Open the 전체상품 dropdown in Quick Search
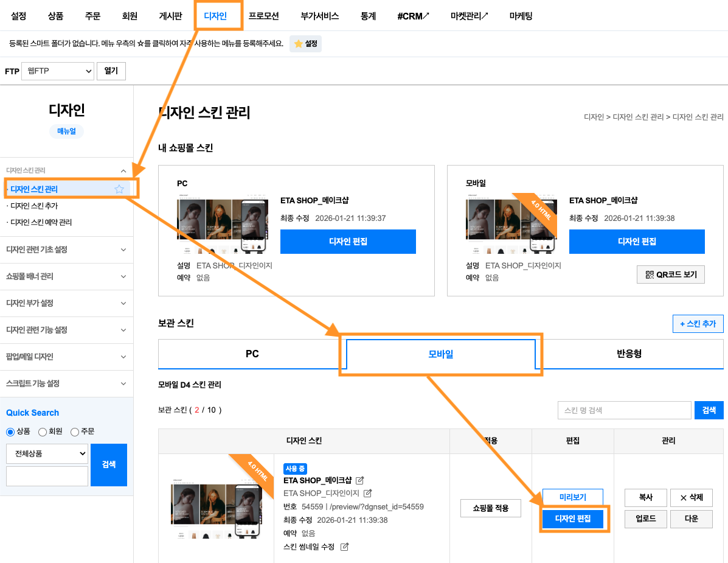Viewport: 728px width, 563px height. 47,454
